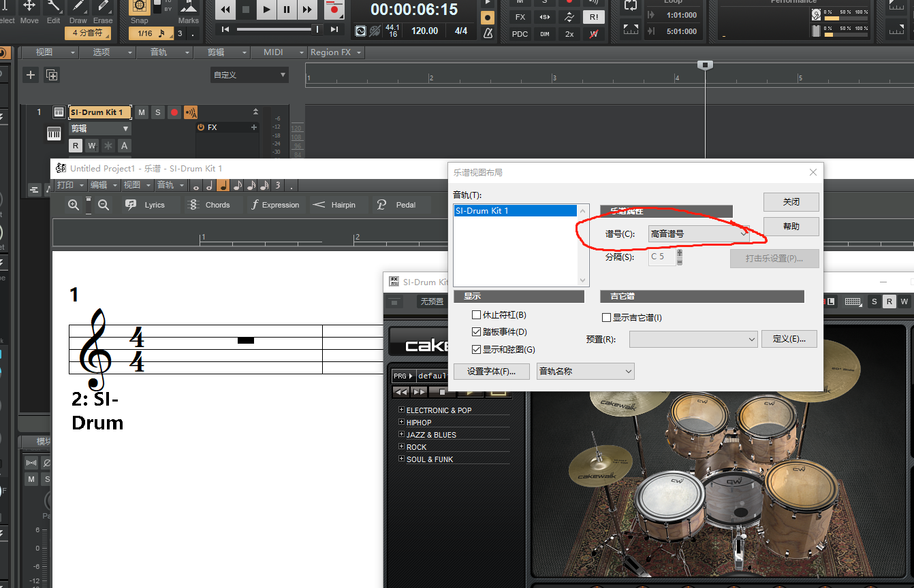Zoom out the staff view
This screenshot has height=588, width=914.
point(104,205)
